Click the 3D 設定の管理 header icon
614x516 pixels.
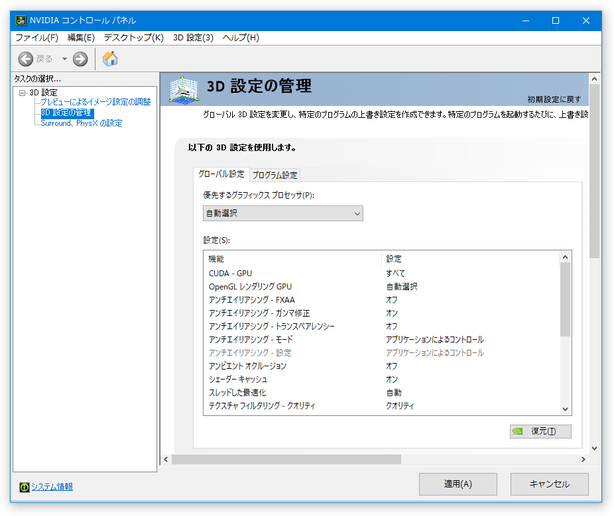(183, 90)
